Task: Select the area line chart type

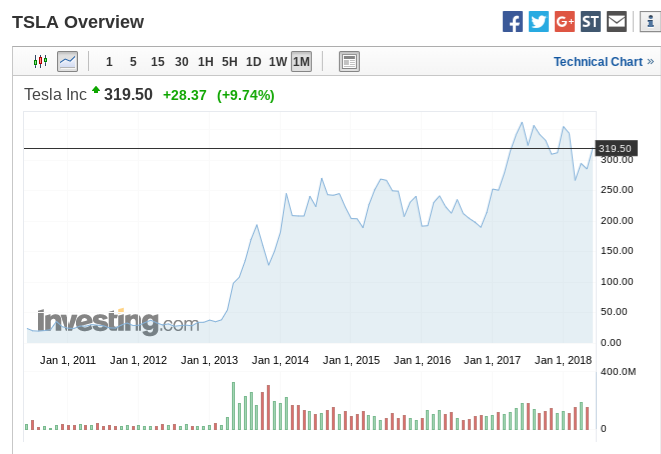Action: point(67,62)
